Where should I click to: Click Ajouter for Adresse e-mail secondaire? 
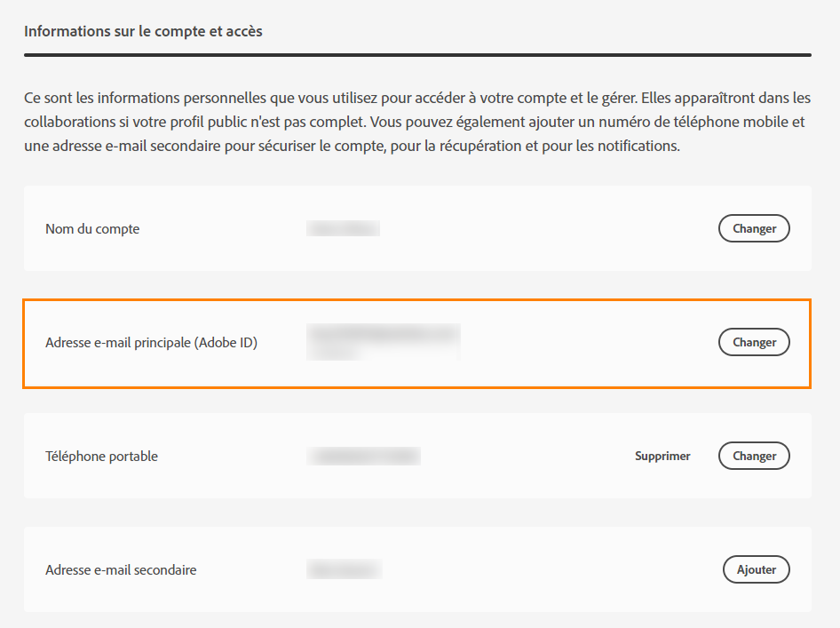pyautogui.click(x=756, y=569)
